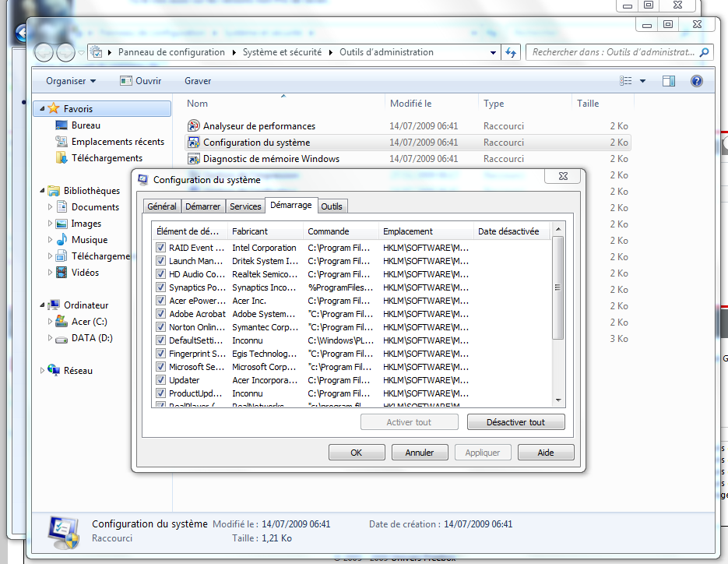The height and width of the screenshot is (564, 728).
Task: Close the Configuration du système dialog
Action: click(563, 176)
